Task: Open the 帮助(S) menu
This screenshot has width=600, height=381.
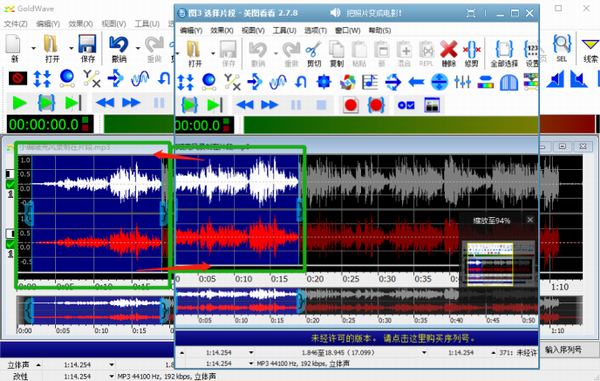Action: click(x=380, y=30)
